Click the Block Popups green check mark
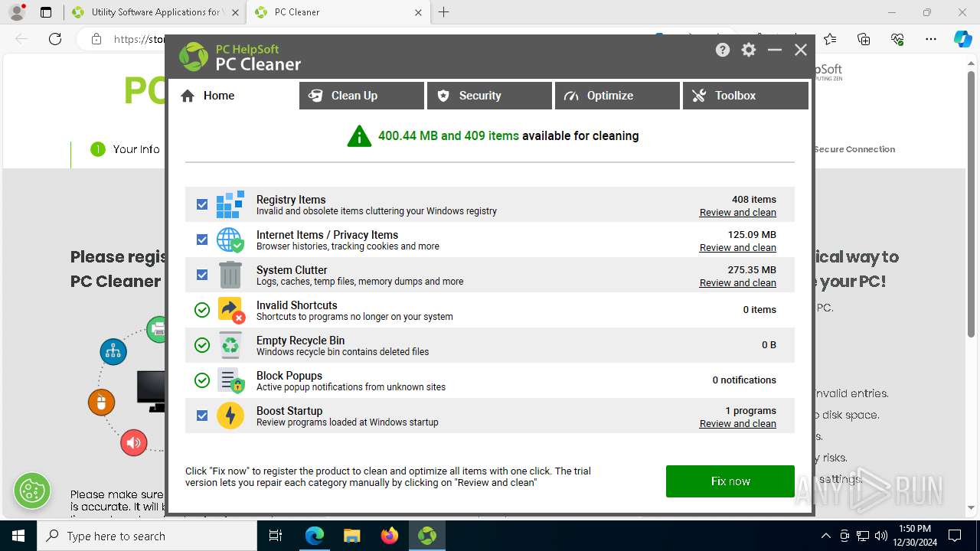Viewport: 980px width, 551px height. [x=202, y=380]
